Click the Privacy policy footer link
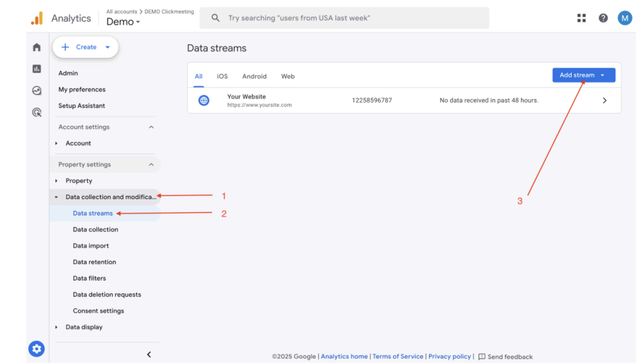The height and width of the screenshot is (364, 642). [x=450, y=356]
